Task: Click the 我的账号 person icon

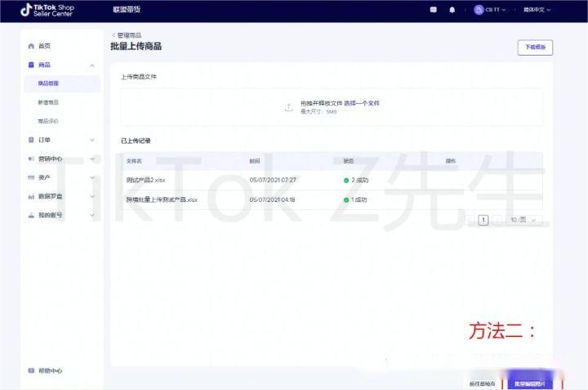Action: (x=31, y=215)
